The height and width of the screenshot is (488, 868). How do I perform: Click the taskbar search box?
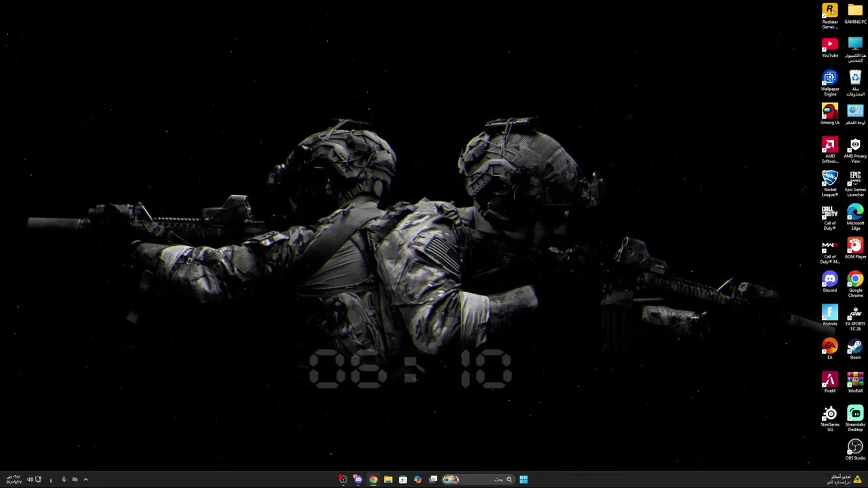(477, 479)
